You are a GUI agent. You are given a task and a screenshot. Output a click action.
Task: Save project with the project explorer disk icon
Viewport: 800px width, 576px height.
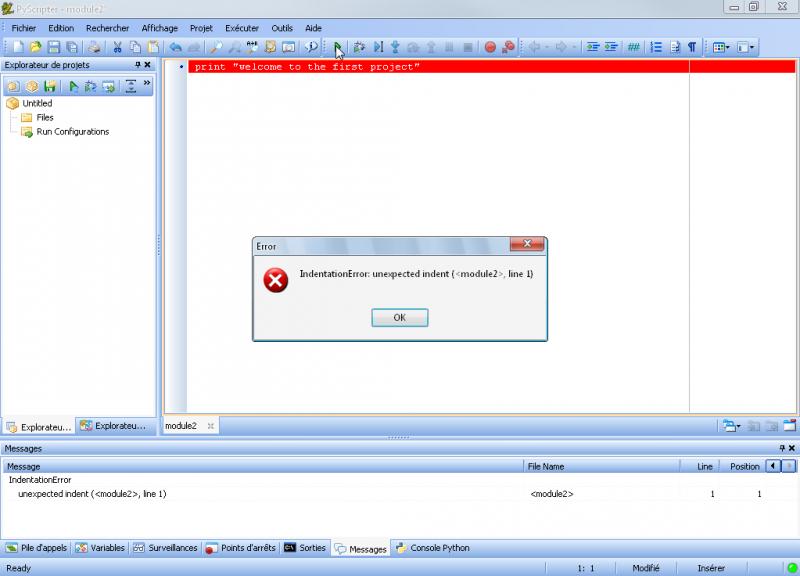coord(49,86)
